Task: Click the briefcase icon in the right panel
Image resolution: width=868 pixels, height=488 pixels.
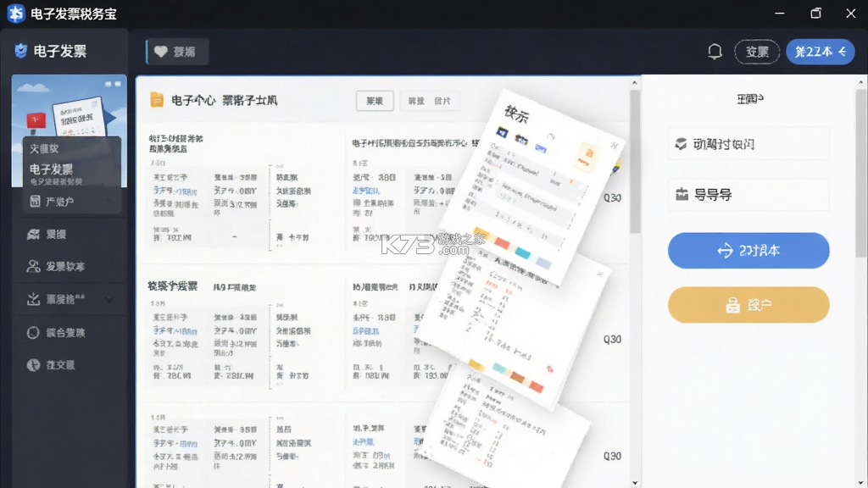Action: point(682,194)
